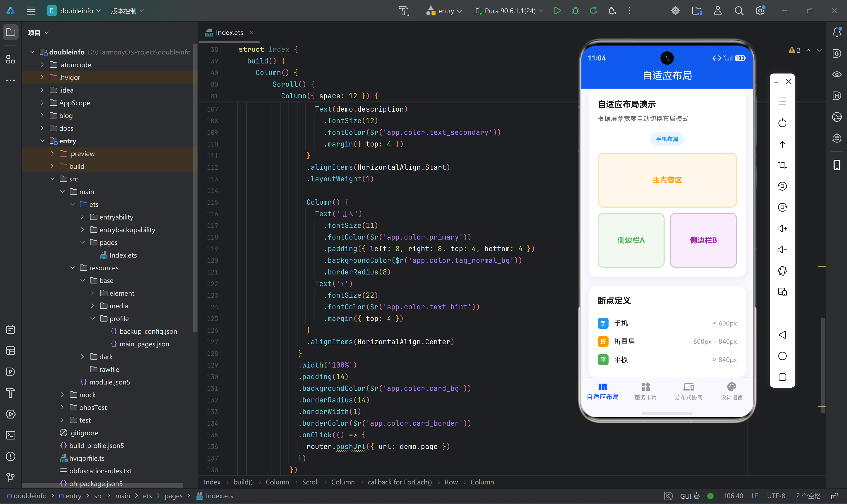This screenshot has height=504, width=847.
Task: Toggle the previewer eye icon
Action: click(837, 74)
